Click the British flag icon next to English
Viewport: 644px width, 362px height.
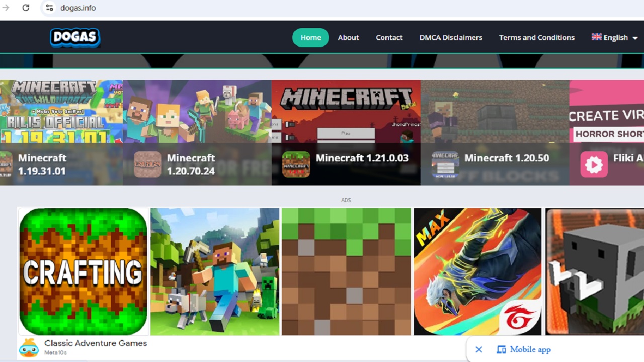pyautogui.click(x=596, y=36)
